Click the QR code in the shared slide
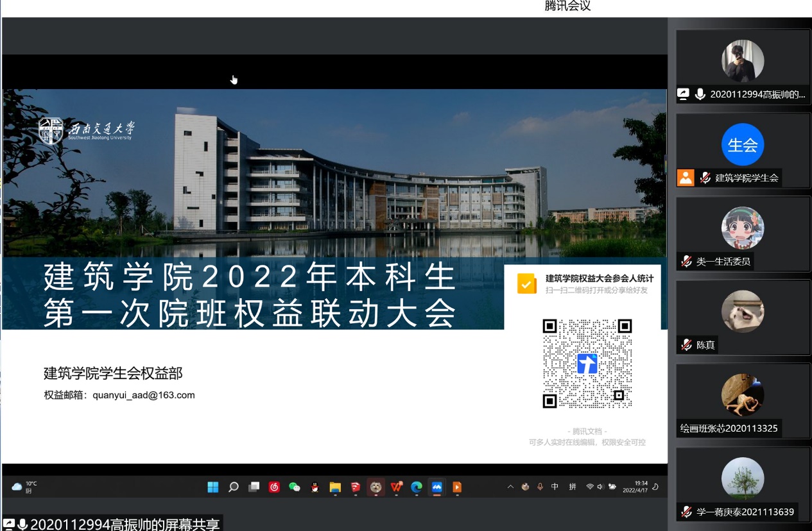Screen dimensions: 812x531 pos(587,363)
